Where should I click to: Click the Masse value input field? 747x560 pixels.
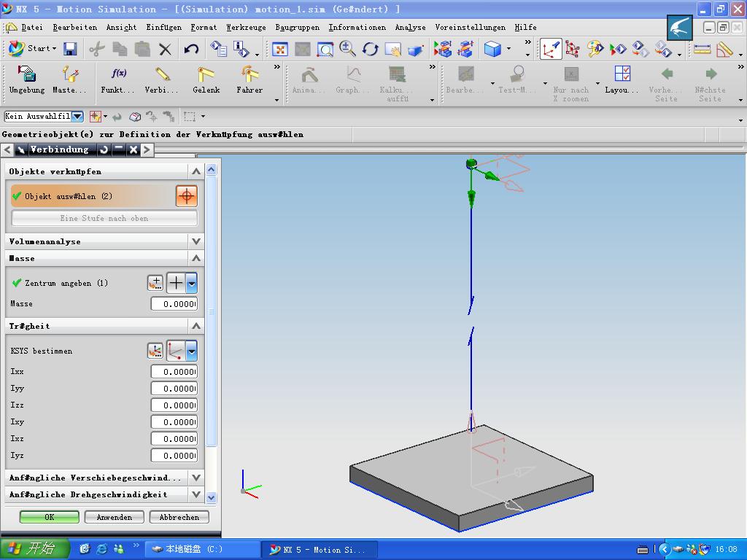174,303
